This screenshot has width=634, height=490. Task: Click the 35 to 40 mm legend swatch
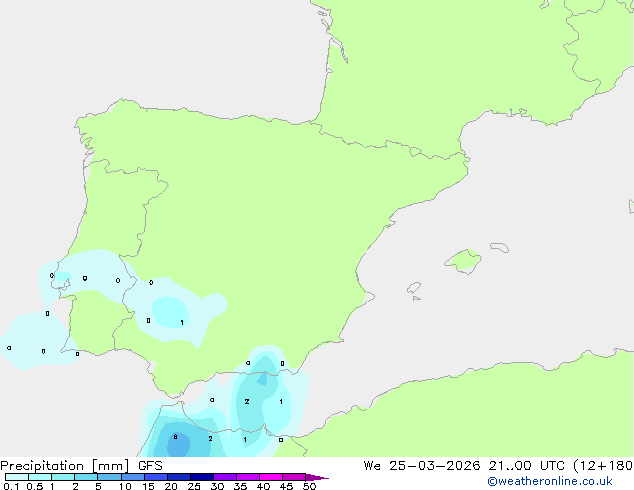click(x=247, y=477)
